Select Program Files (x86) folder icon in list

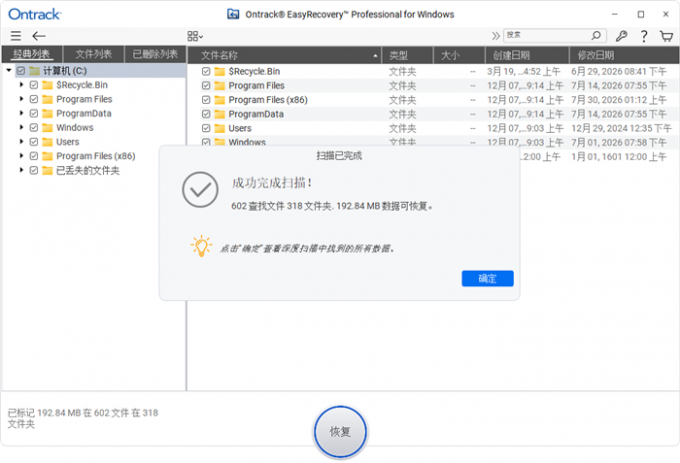tap(220, 100)
